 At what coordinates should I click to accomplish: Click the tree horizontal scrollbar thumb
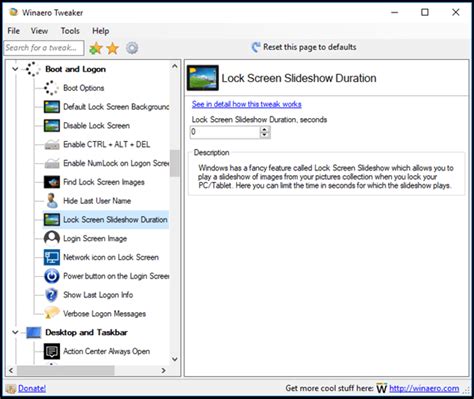pyautogui.click(x=66, y=370)
